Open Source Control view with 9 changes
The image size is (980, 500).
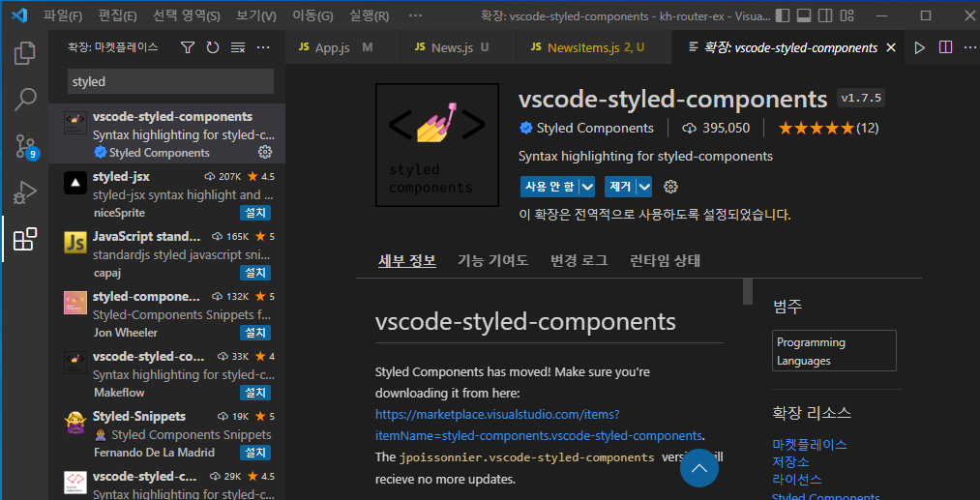coord(25,146)
